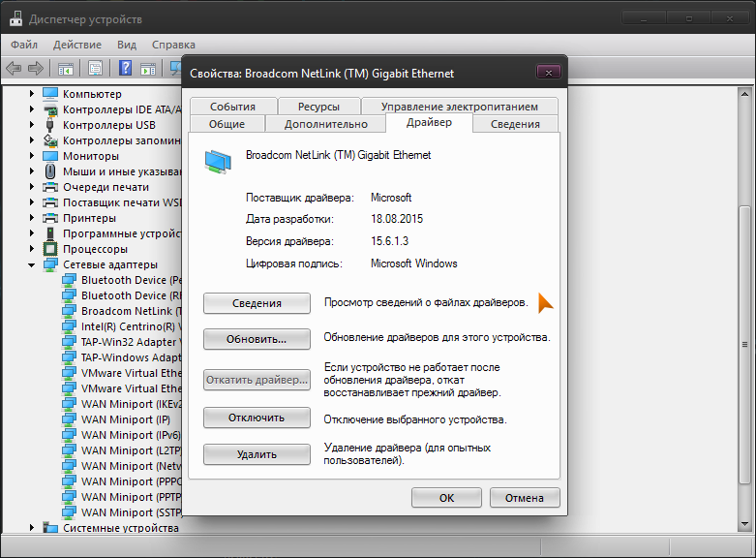The image size is (756, 558).
Task: Click the Forward arrow in the toolbar
Action: (36, 68)
